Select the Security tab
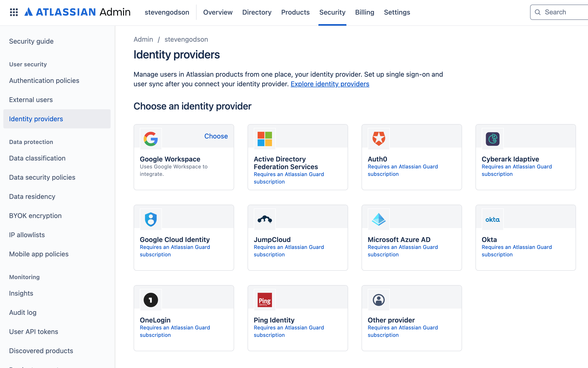Viewport: 588px width, 368px height. [x=332, y=12]
